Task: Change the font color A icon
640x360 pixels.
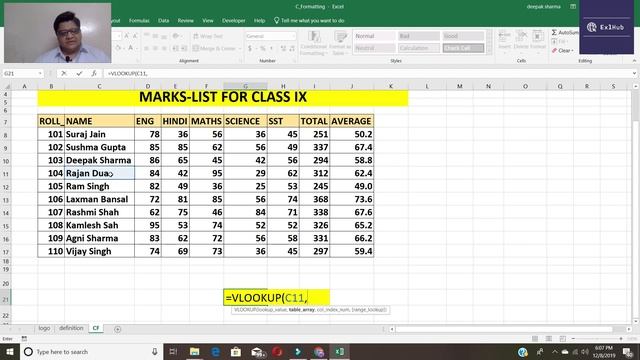Action: (x=130, y=49)
